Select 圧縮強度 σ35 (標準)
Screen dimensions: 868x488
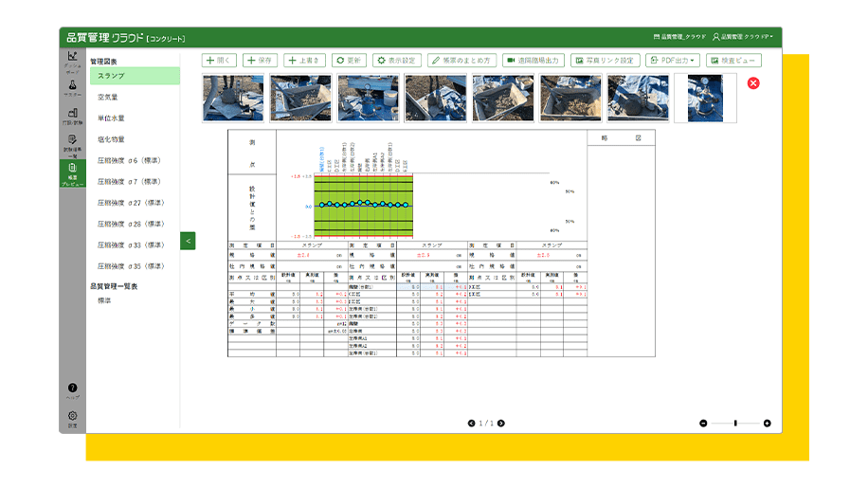click(x=131, y=266)
